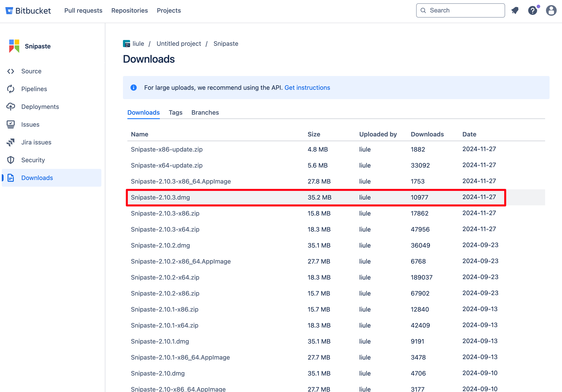
Task: Download Snipaste-2.10.3.dmg
Action: pyautogui.click(x=160, y=198)
